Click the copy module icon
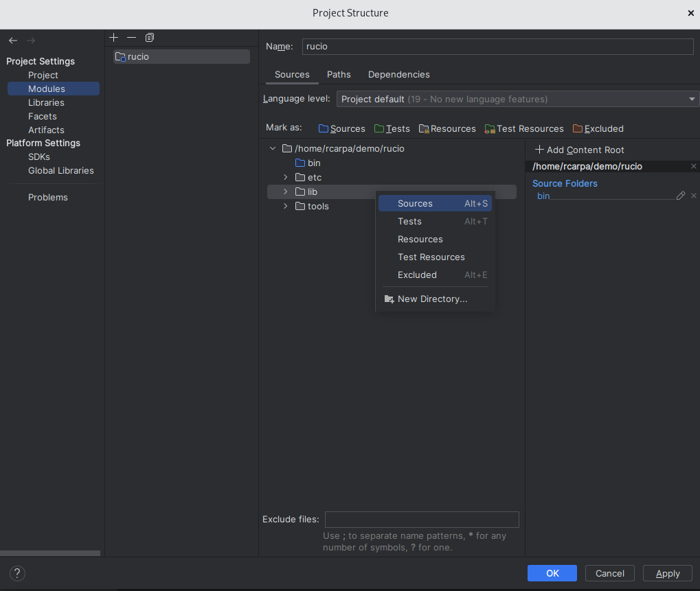The height and width of the screenshot is (591, 700). tap(150, 38)
